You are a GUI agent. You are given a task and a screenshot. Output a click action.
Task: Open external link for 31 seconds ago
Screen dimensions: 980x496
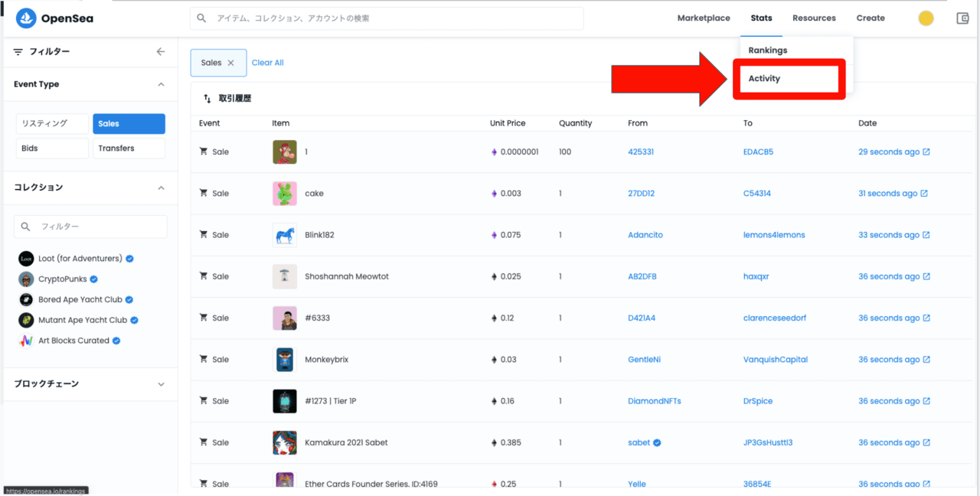click(924, 193)
